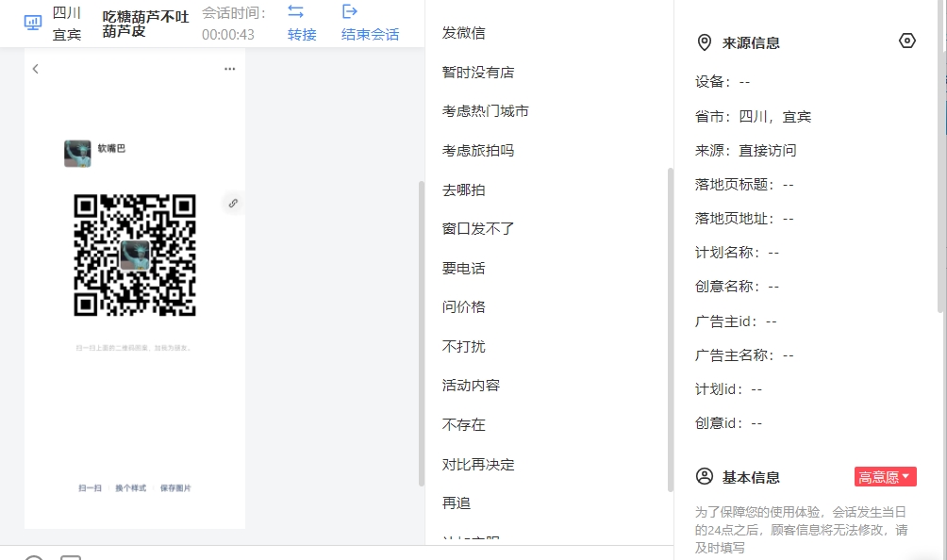Click 换个样式 under the QR code

point(130,487)
